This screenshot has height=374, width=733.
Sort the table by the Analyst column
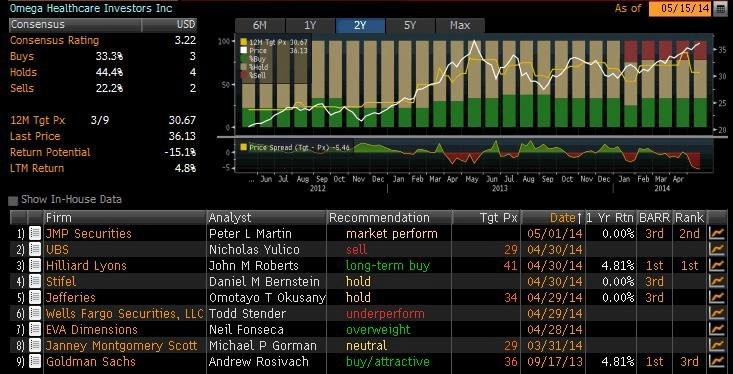pos(266,217)
